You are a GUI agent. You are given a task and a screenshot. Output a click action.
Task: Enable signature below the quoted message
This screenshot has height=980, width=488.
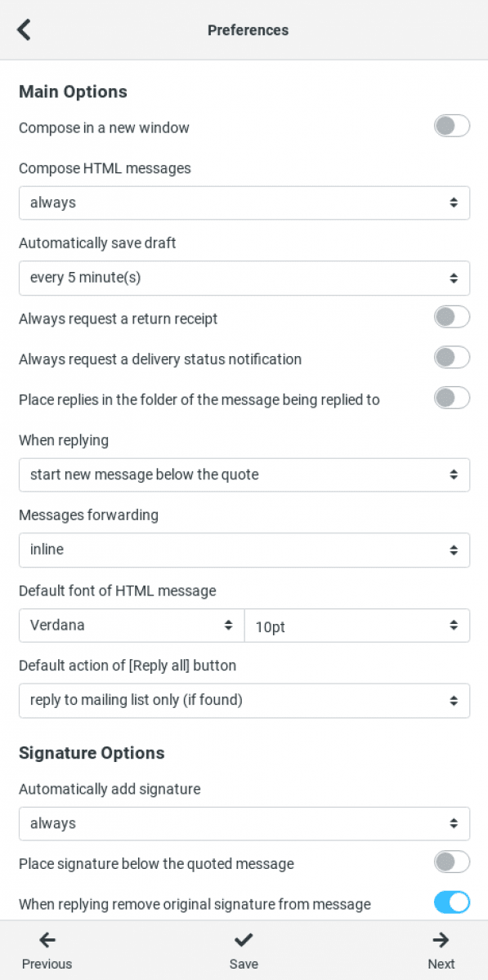pos(452,862)
